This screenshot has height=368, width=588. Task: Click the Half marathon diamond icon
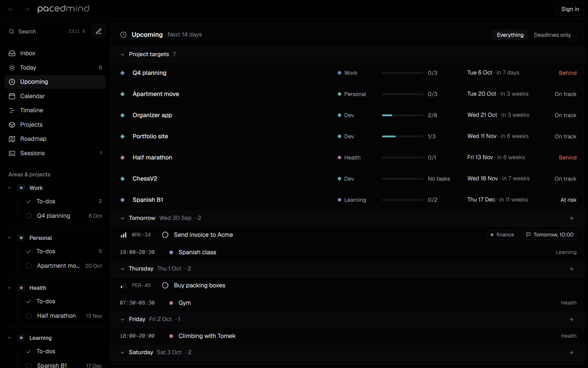coord(123,158)
